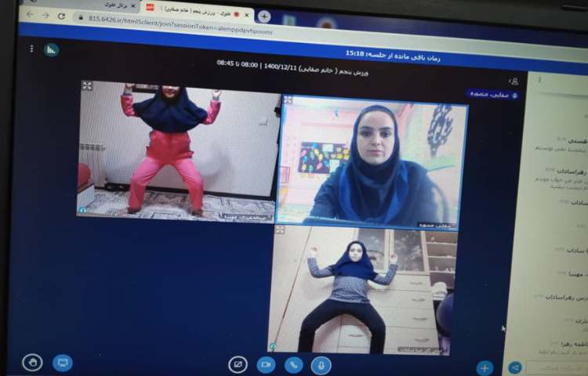Click the webcam status icon on gray-sweater girl's video
Viewport: 588px width, 376px height.
(x=273, y=346)
